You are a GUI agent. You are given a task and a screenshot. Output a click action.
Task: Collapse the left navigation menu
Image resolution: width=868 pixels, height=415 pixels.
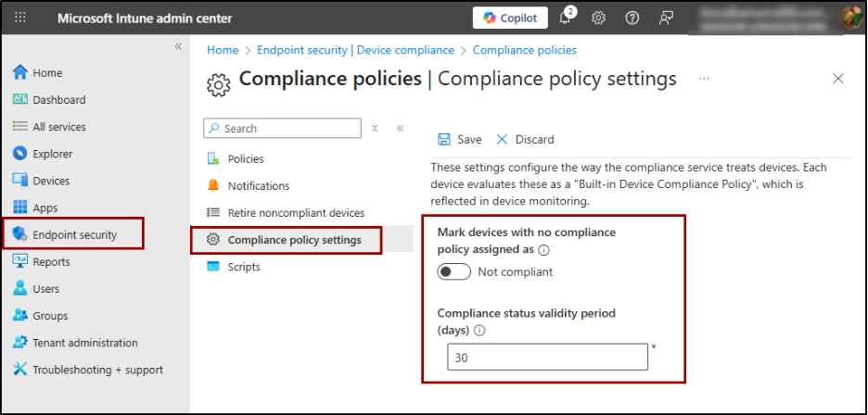[x=178, y=46]
